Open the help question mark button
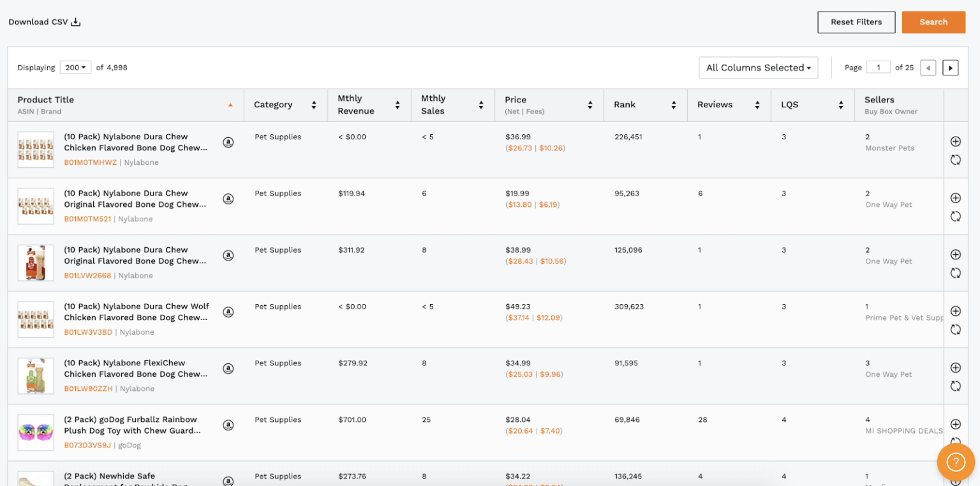Viewport: 980px width, 486px height. click(x=955, y=461)
